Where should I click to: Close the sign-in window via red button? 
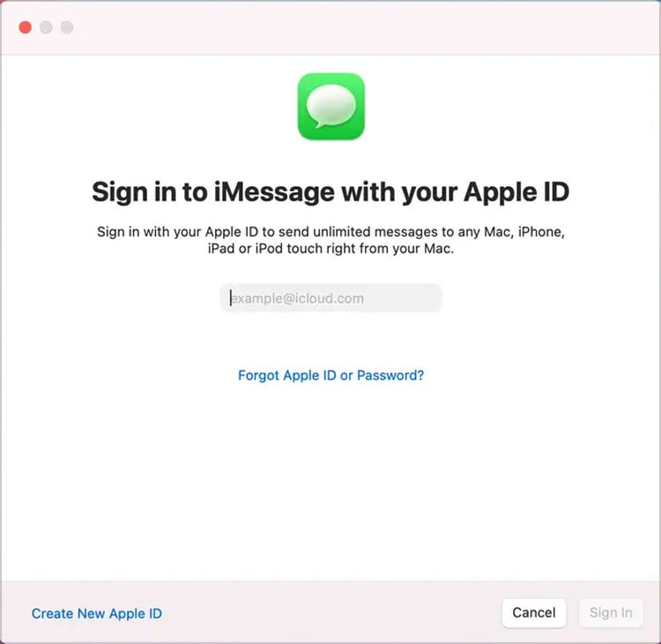26,27
